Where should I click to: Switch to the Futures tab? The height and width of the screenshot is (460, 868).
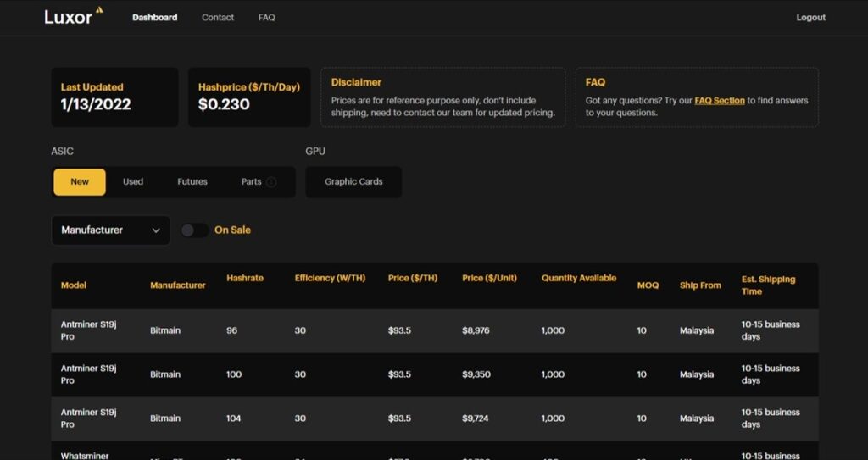(x=192, y=181)
